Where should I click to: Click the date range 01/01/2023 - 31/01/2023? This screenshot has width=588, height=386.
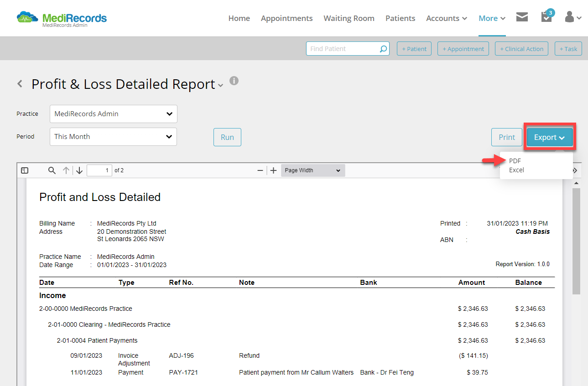pos(132,265)
